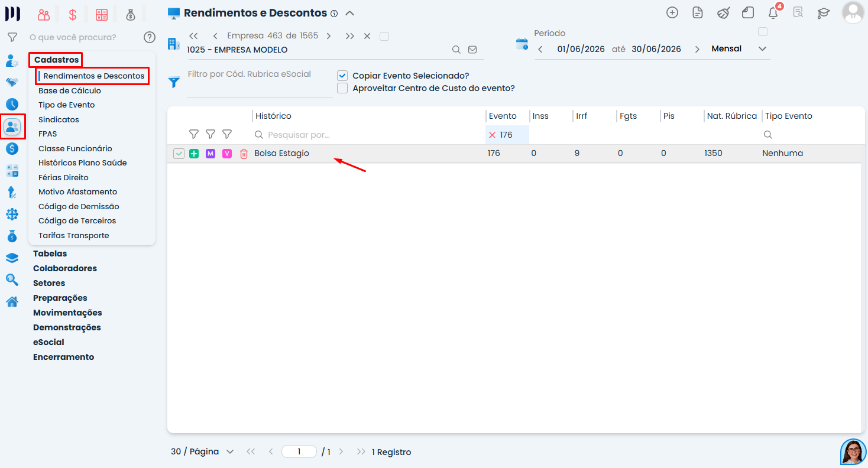Viewport: 868px width, 468px height.
Task: Open the notifications bell icon
Action: [773, 12]
